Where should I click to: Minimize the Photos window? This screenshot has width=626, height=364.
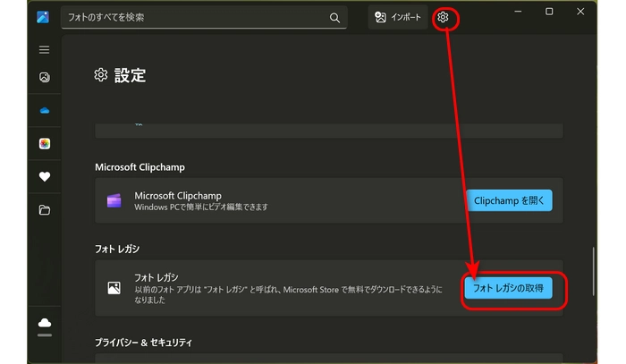pos(516,12)
